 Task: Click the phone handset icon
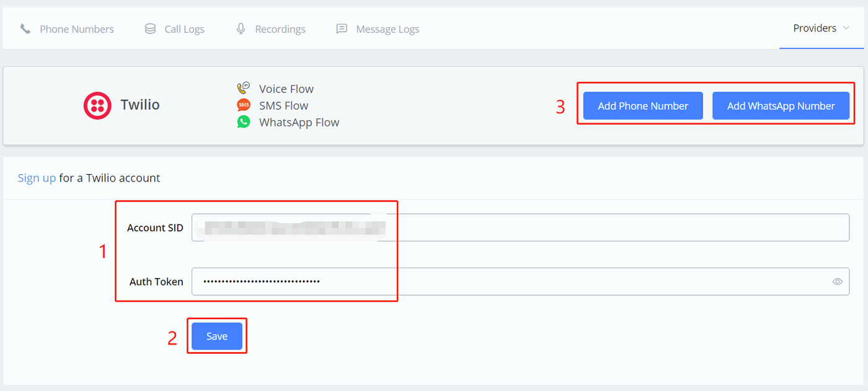25,29
